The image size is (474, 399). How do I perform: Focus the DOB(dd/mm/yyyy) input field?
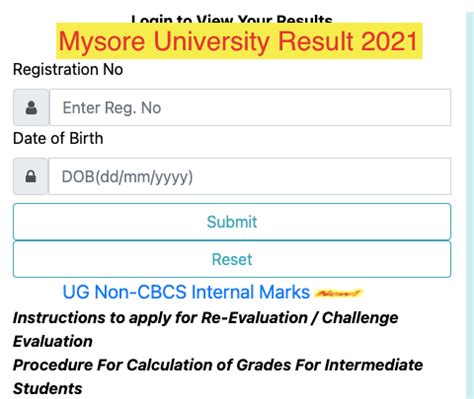point(250,176)
